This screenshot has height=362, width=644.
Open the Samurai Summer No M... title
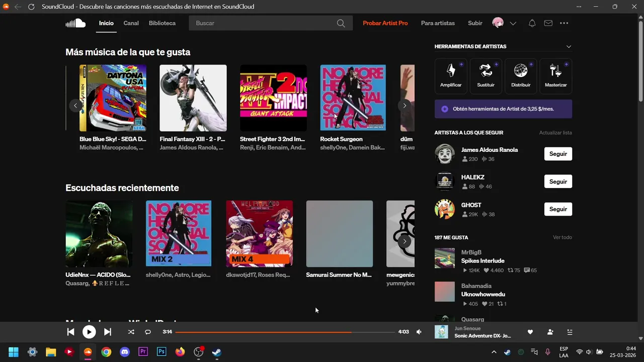339,275
